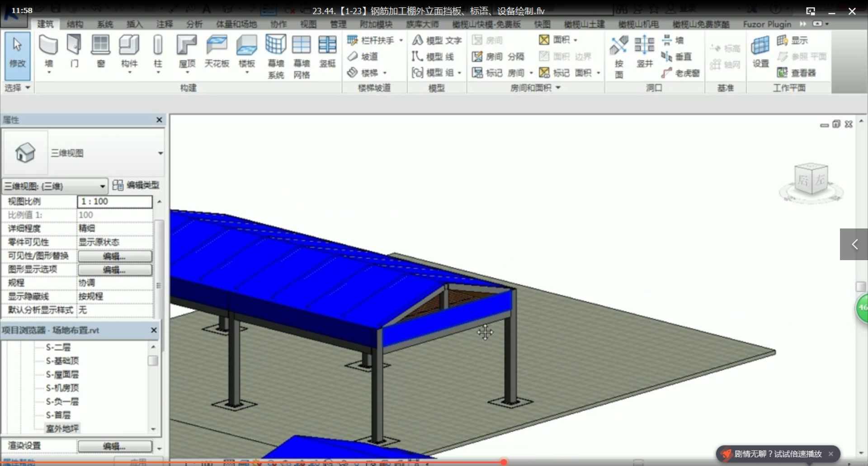Viewport: 868px width, 466px height.
Task: Open the 视图 ribbon tab
Action: 308,24
